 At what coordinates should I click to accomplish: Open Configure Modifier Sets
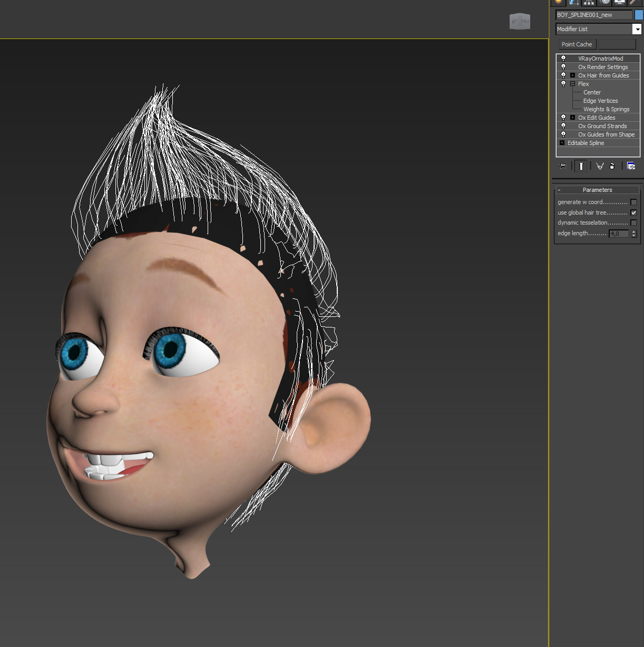[631, 166]
